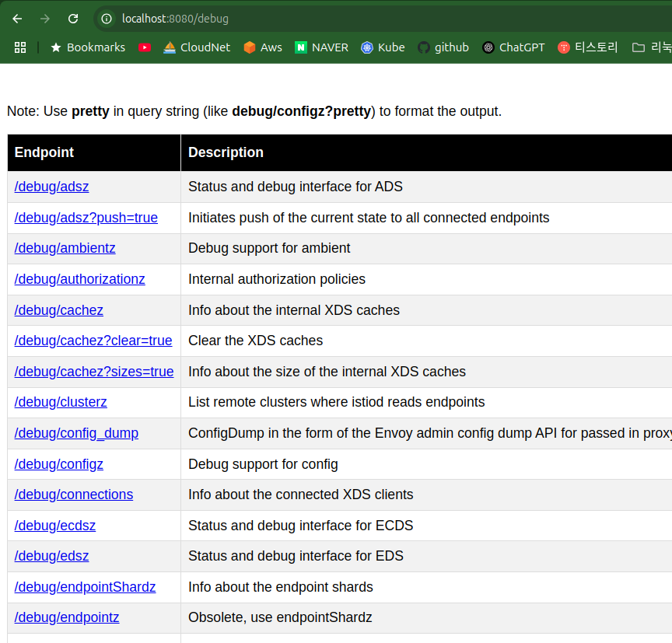Click the Description column header
Image resolution: width=672 pixels, height=643 pixels.
426,152
